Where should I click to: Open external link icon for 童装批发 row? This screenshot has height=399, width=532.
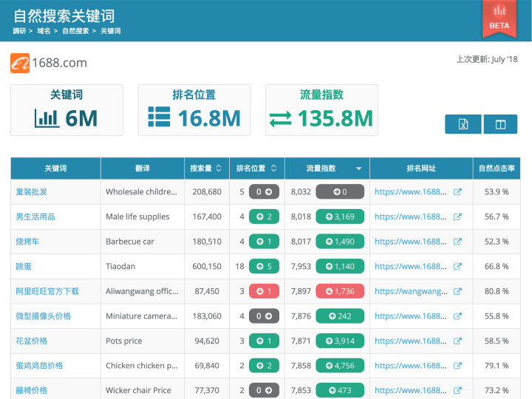coord(457,191)
